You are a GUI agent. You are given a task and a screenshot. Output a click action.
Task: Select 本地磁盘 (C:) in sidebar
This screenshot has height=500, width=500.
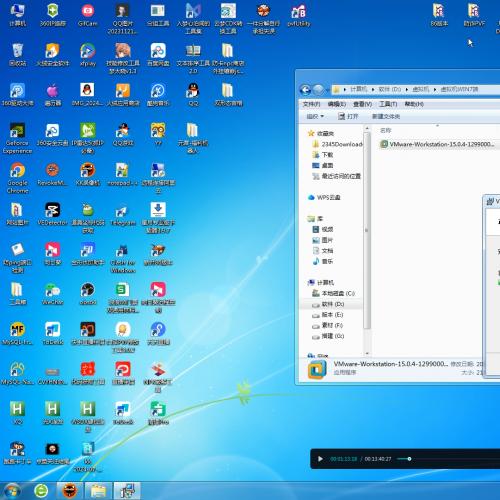tap(333, 293)
